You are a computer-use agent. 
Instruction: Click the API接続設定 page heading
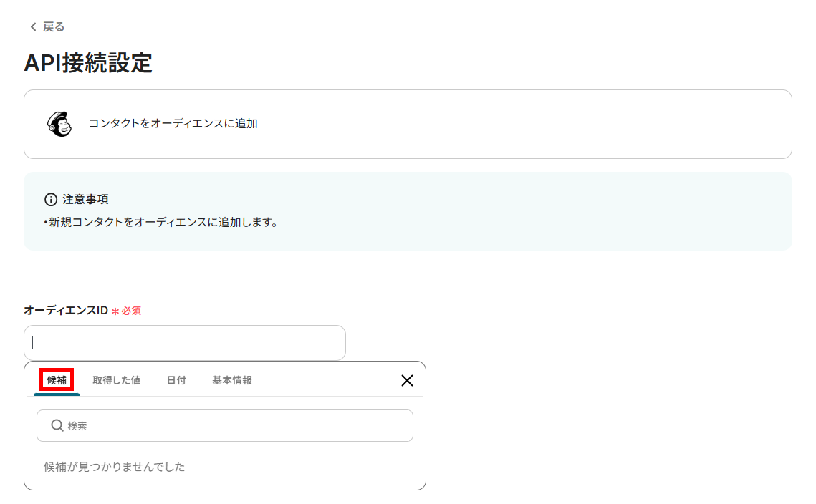click(88, 63)
